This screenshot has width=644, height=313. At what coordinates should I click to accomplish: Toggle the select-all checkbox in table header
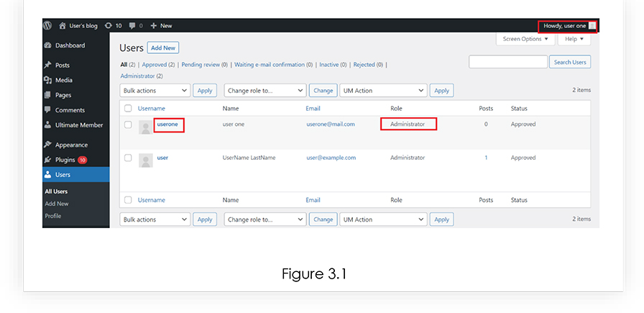coord(128,108)
